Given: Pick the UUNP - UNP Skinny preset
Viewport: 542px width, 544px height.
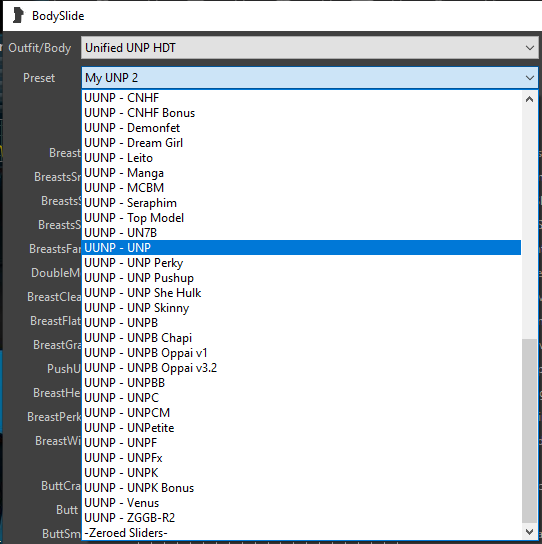Looking at the screenshot, I should pos(301,308).
